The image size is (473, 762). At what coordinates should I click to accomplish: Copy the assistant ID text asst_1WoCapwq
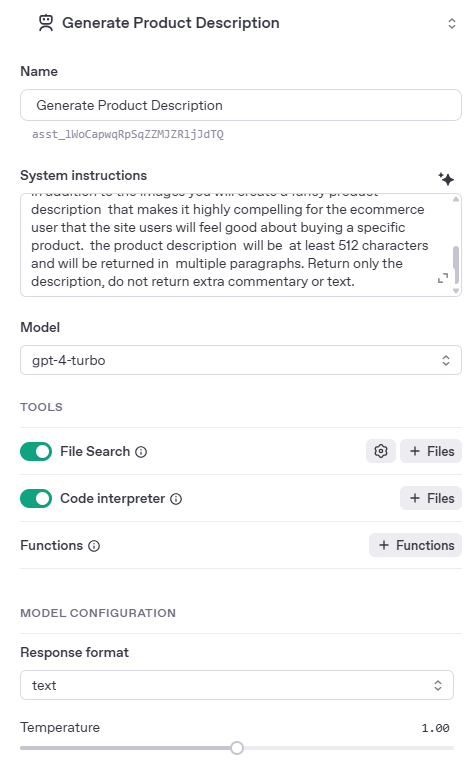coord(128,134)
